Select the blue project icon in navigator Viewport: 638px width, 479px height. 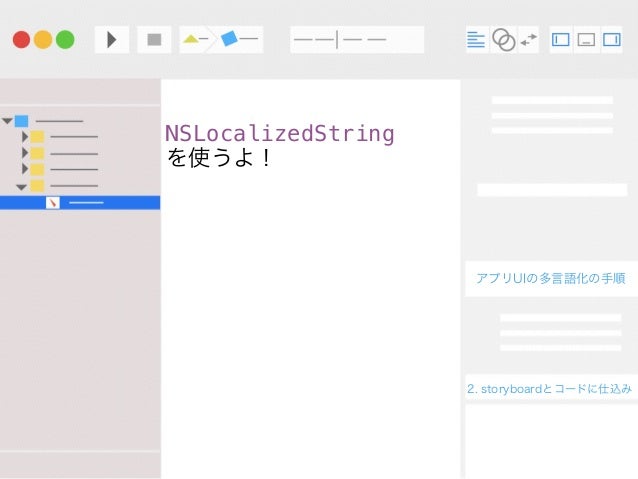[22, 121]
